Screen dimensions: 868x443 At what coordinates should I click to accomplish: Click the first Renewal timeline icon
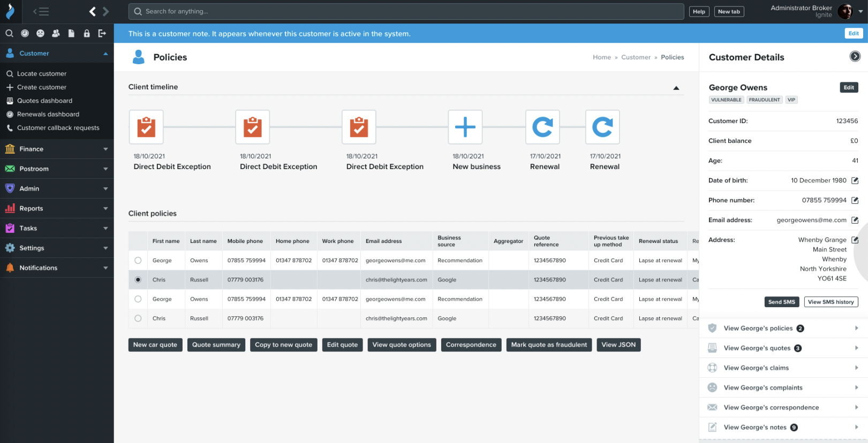click(542, 127)
